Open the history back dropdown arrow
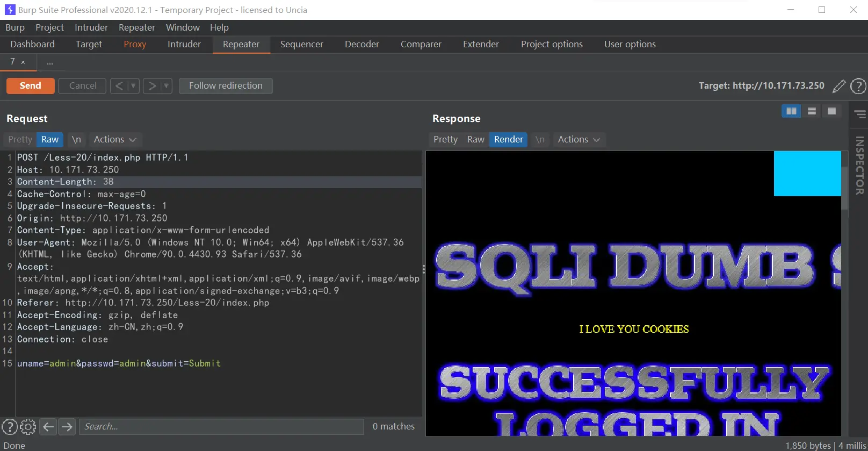This screenshot has width=868, height=451. (x=133, y=86)
